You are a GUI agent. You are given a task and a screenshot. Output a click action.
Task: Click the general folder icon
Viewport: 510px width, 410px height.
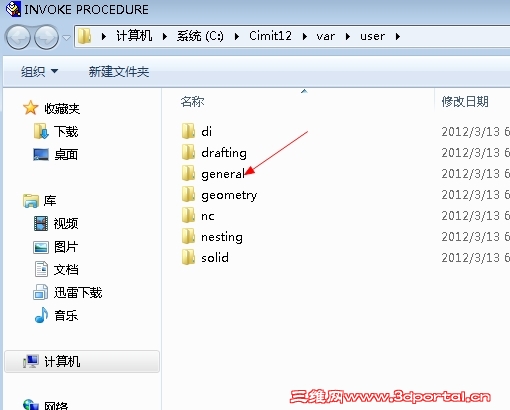click(x=189, y=173)
